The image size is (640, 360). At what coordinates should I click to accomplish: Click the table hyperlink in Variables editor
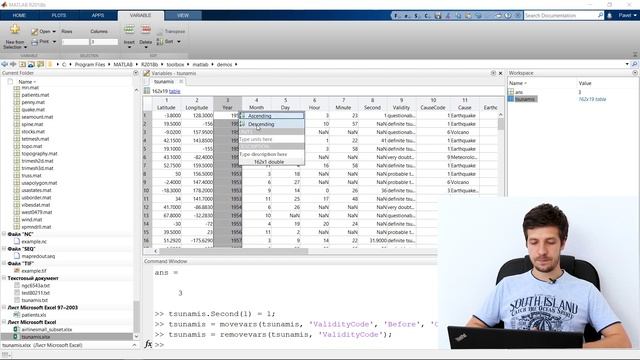[174, 91]
